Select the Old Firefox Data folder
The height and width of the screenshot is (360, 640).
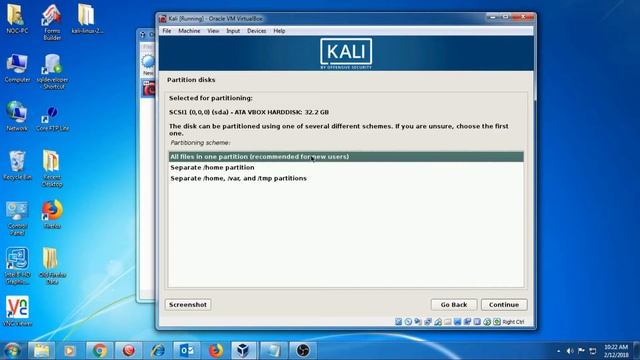click(52, 266)
